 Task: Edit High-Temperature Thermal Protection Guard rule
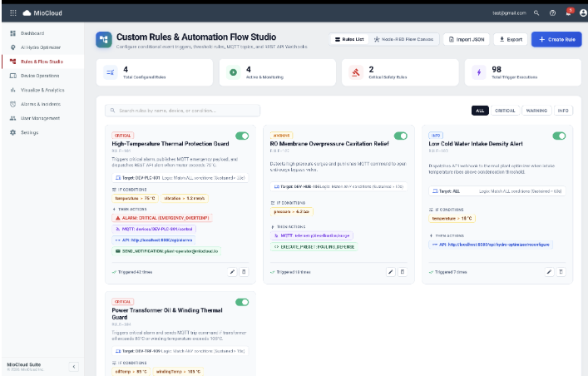(233, 272)
